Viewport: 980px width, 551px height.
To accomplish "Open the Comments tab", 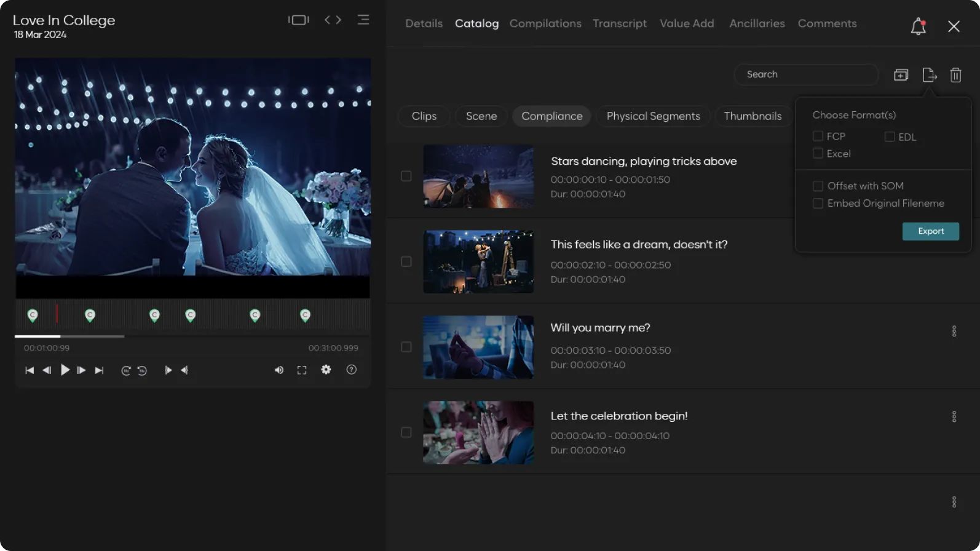I will coord(827,23).
